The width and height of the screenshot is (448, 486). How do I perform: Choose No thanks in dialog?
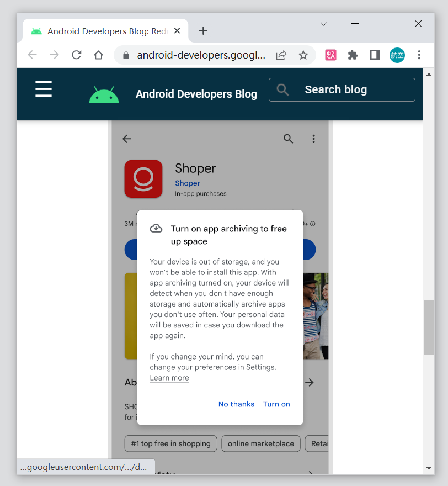click(236, 404)
